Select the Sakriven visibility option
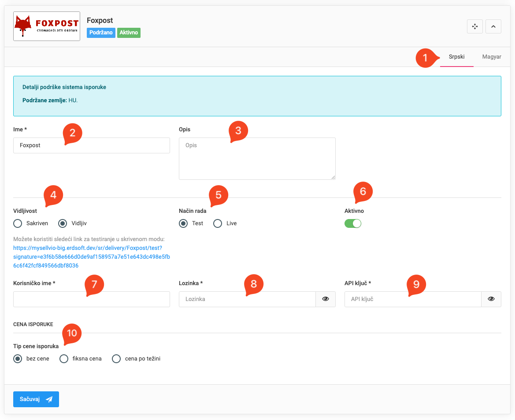515x420 pixels. (x=18, y=223)
